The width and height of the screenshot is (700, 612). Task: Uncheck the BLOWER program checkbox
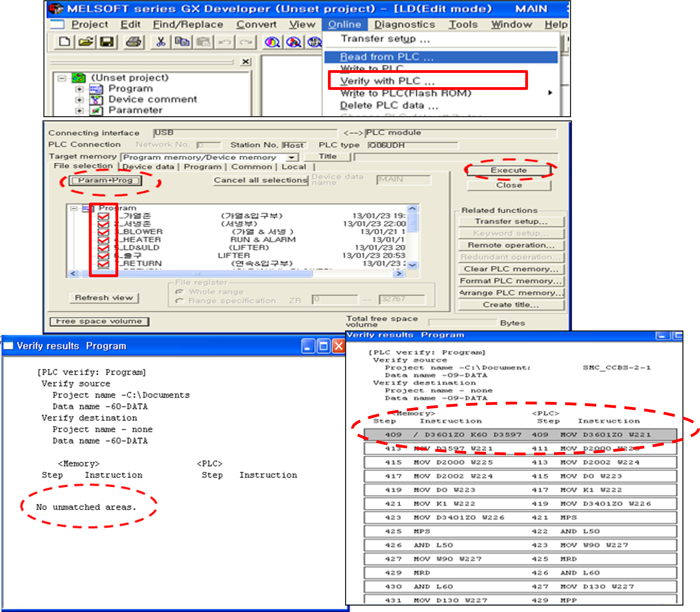103,232
